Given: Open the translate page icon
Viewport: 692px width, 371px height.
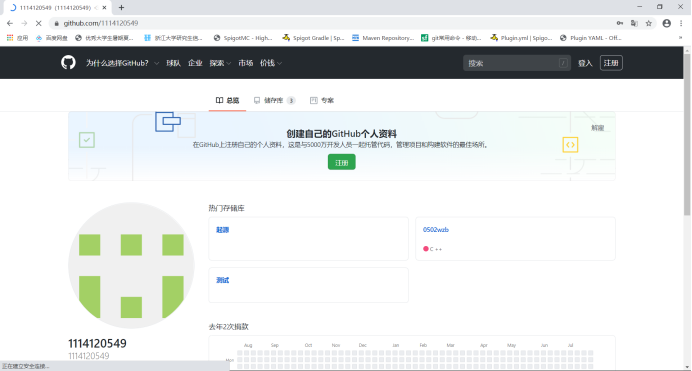Looking at the screenshot, I should click(x=634, y=23).
